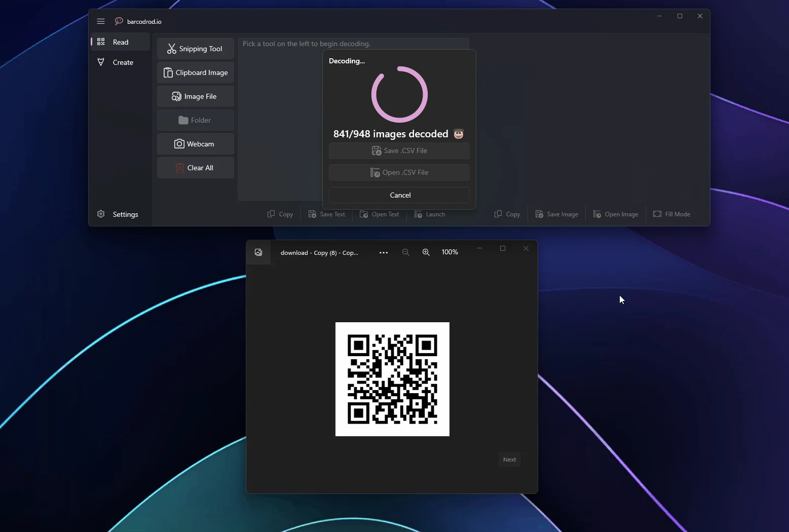Open Settings in the sidebar
Image resolution: width=789 pixels, height=532 pixels.
(x=121, y=214)
